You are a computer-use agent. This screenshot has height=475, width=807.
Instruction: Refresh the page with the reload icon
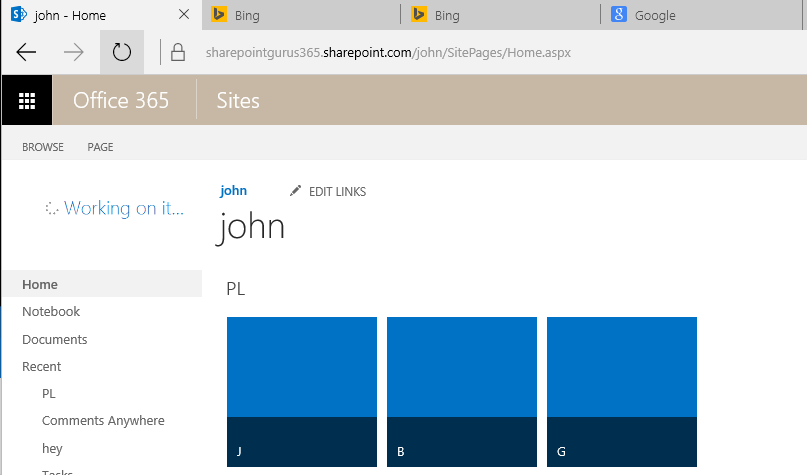click(122, 52)
